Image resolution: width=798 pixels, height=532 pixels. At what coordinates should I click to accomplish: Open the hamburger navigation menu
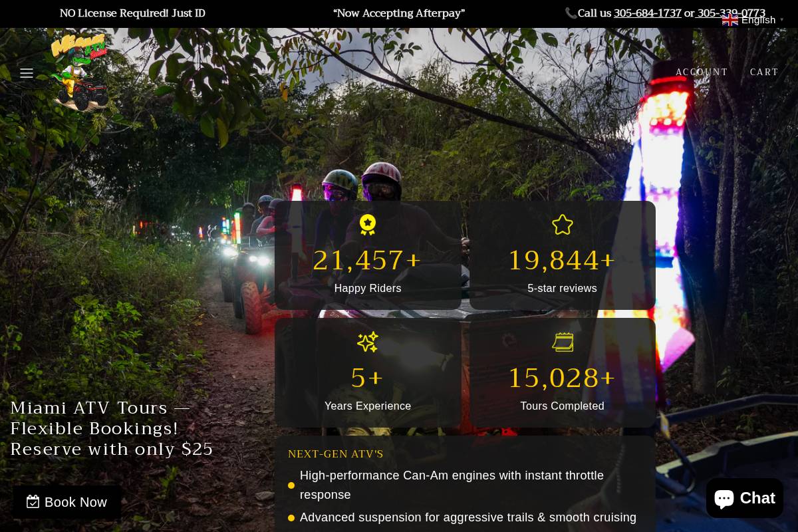[27, 73]
